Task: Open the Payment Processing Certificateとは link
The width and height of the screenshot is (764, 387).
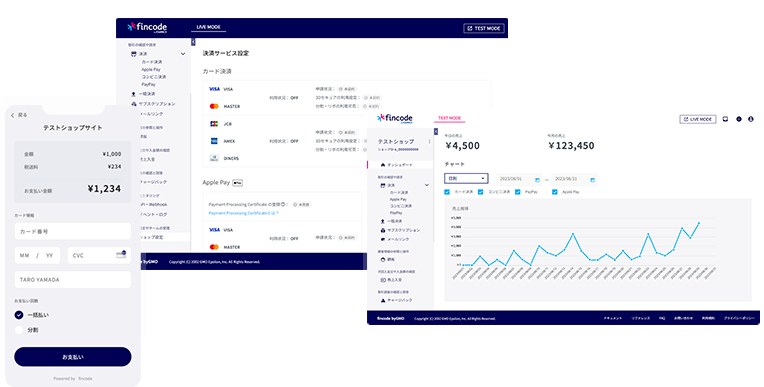Action: point(243,213)
